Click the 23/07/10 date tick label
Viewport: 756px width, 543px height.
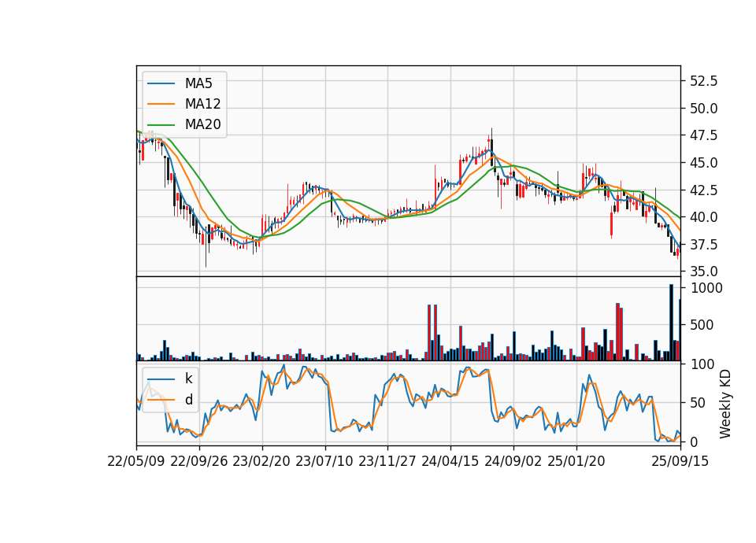[324, 461]
